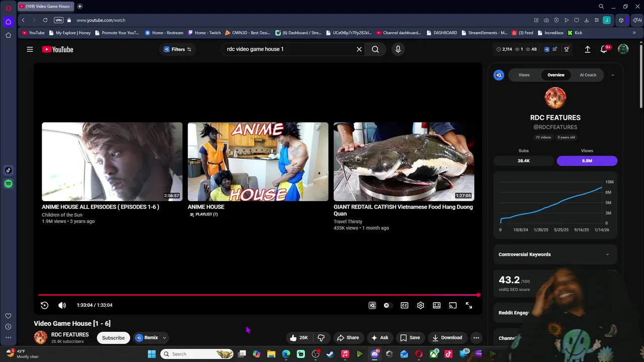Click the address bar URL
644x362 pixels.
point(101,20)
